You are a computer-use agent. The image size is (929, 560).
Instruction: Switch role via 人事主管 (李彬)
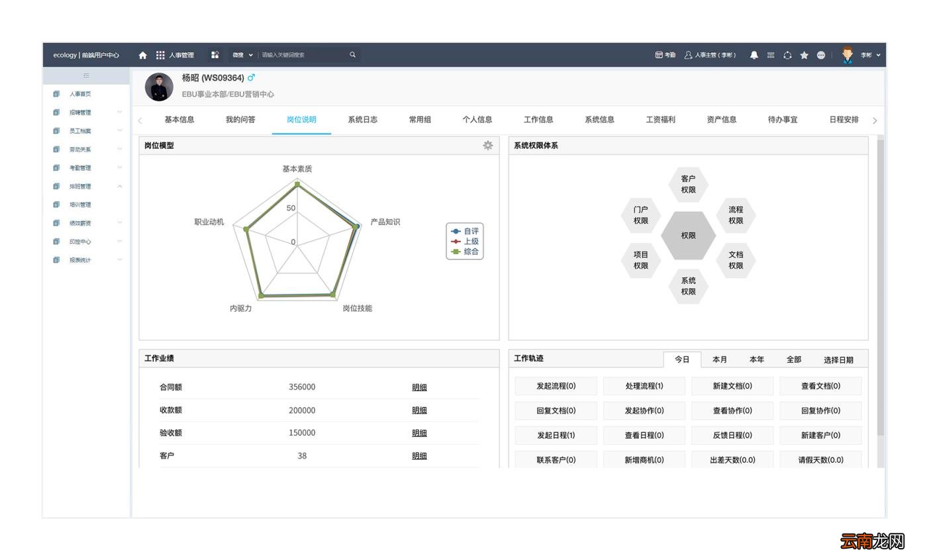tap(710, 55)
